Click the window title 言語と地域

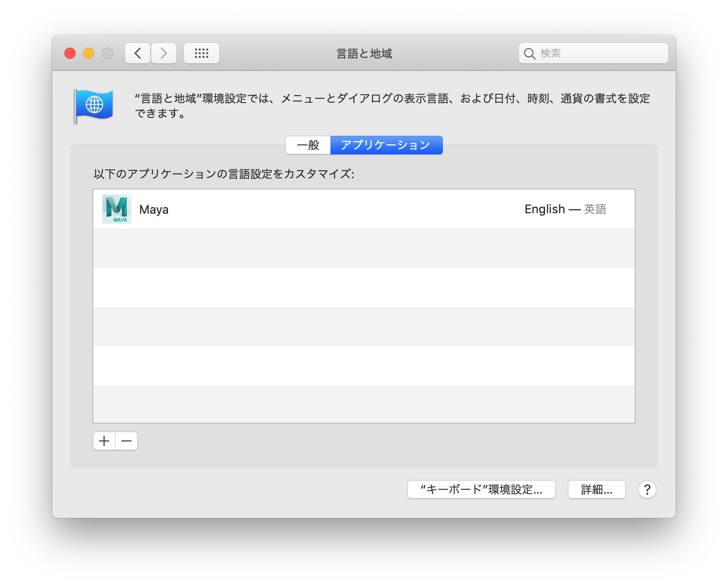[364, 53]
